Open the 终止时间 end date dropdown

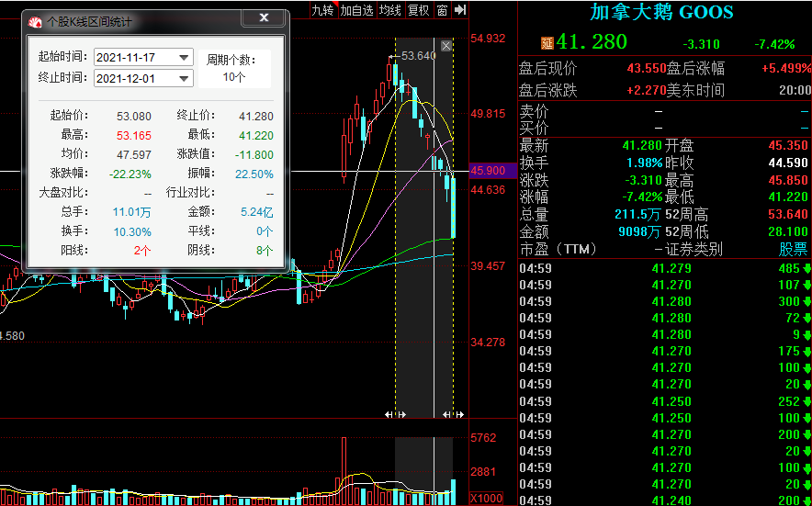pyautogui.click(x=184, y=79)
